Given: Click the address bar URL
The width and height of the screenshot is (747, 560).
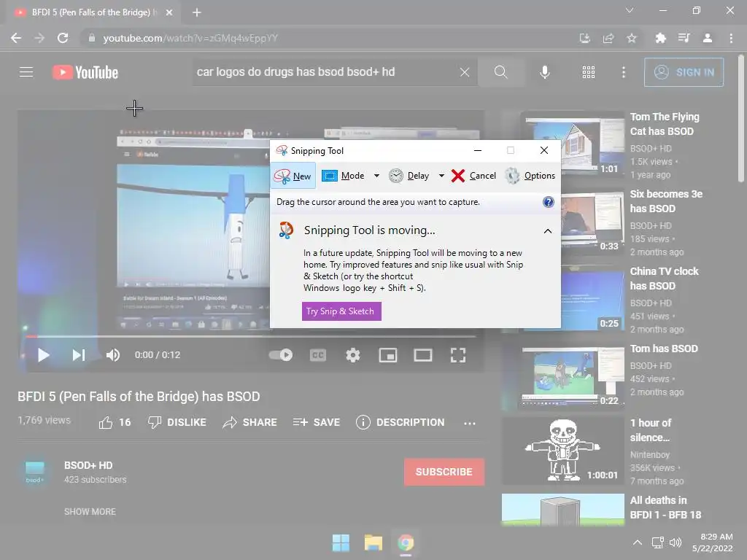Looking at the screenshot, I should click(190, 38).
